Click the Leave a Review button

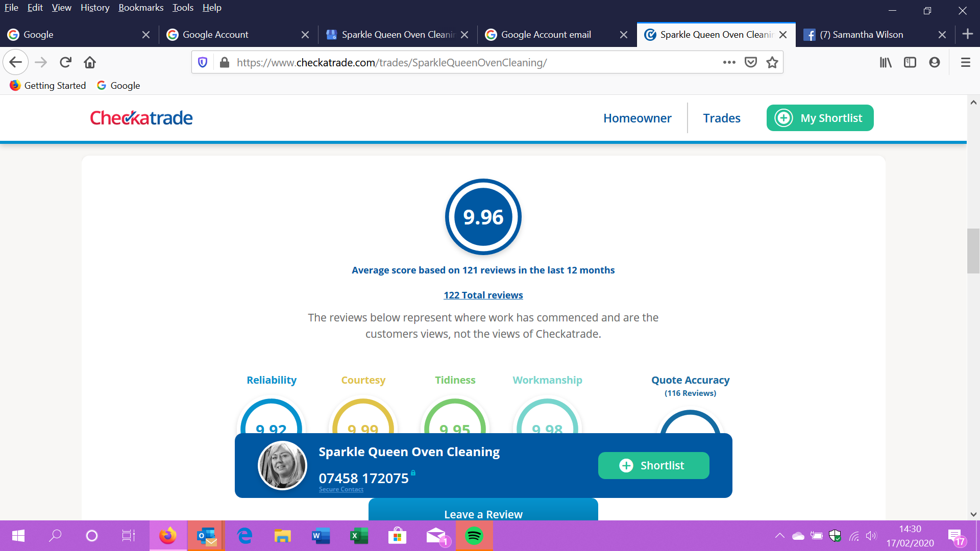point(483,510)
